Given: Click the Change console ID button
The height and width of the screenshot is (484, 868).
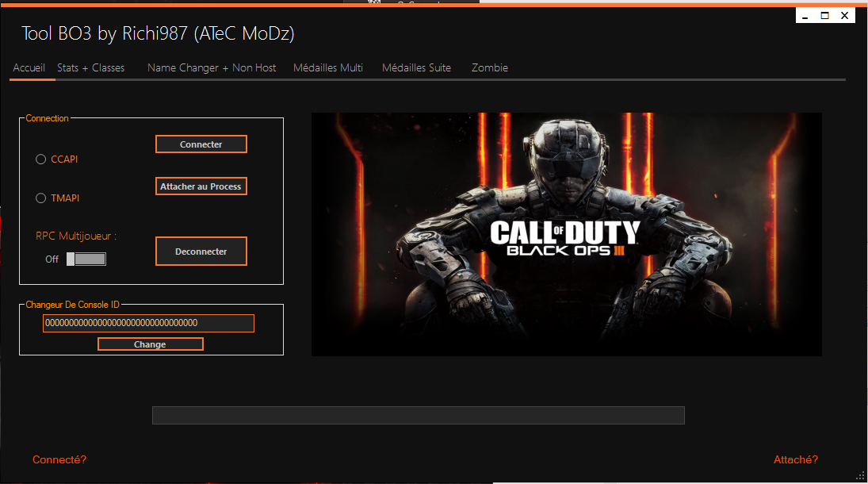Looking at the screenshot, I should (x=150, y=344).
